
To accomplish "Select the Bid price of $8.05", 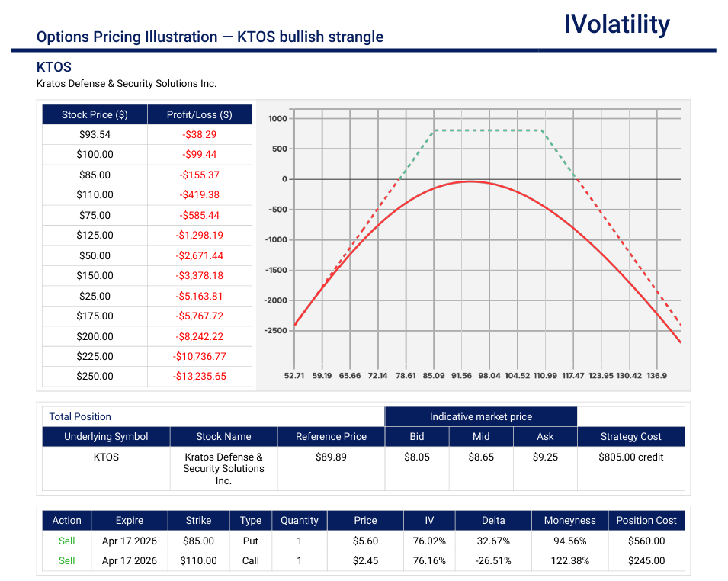I will coord(416,457).
